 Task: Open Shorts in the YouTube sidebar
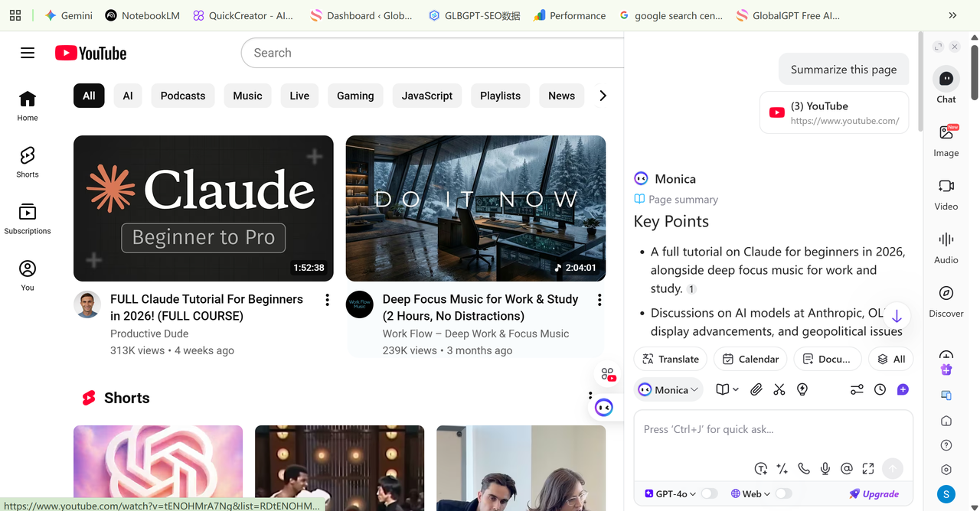[x=28, y=162]
